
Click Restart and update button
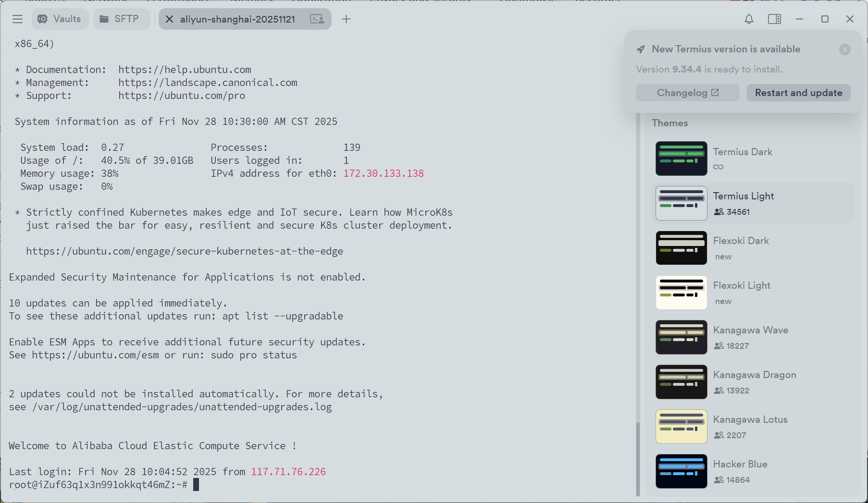pos(798,93)
